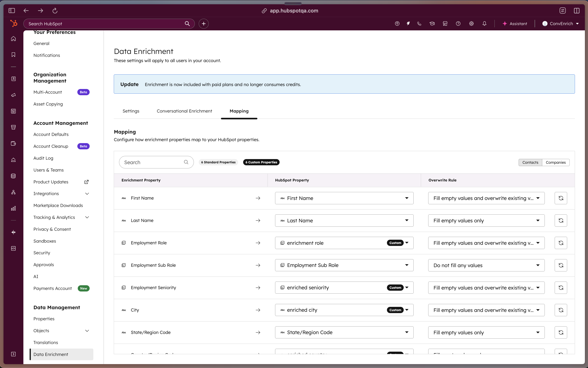Click the plus create button
Screen dimensions: 588x368
pyautogui.click(x=204, y=24)
